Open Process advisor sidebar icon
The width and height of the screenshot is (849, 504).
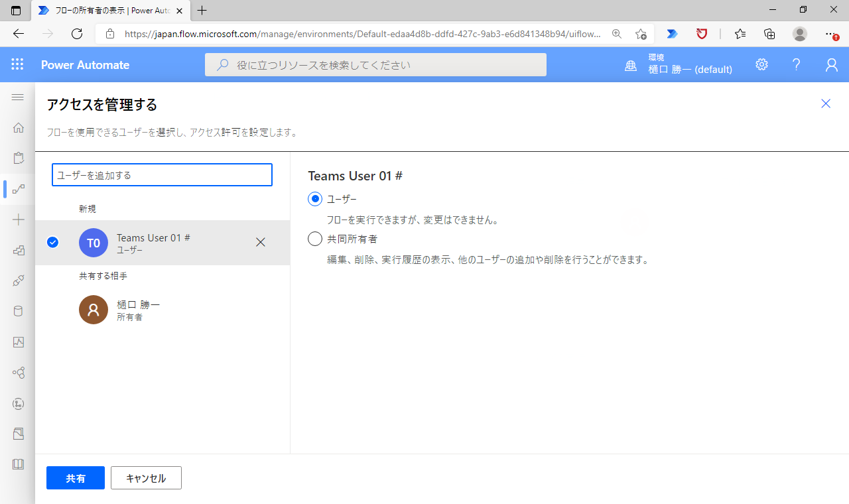(x=19, y=403)
